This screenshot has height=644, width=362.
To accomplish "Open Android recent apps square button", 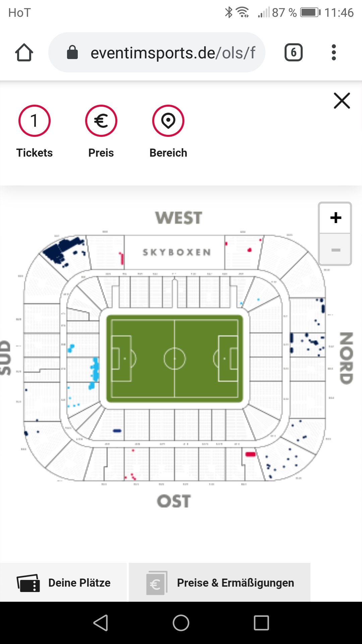I will tap(261, 623).
